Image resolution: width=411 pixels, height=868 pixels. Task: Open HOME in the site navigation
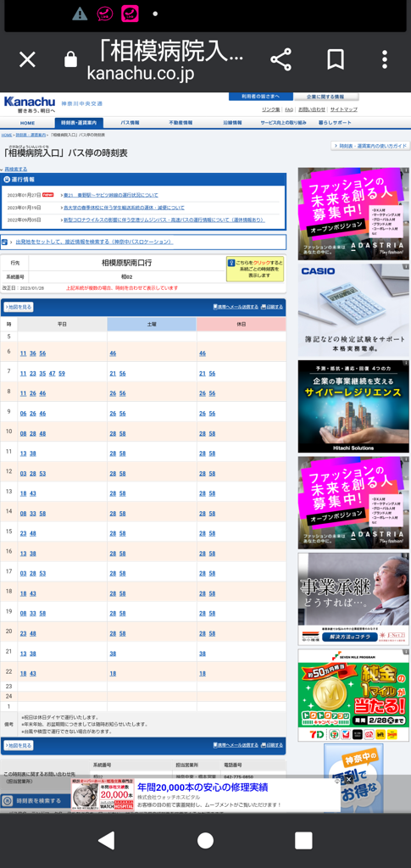27,123
